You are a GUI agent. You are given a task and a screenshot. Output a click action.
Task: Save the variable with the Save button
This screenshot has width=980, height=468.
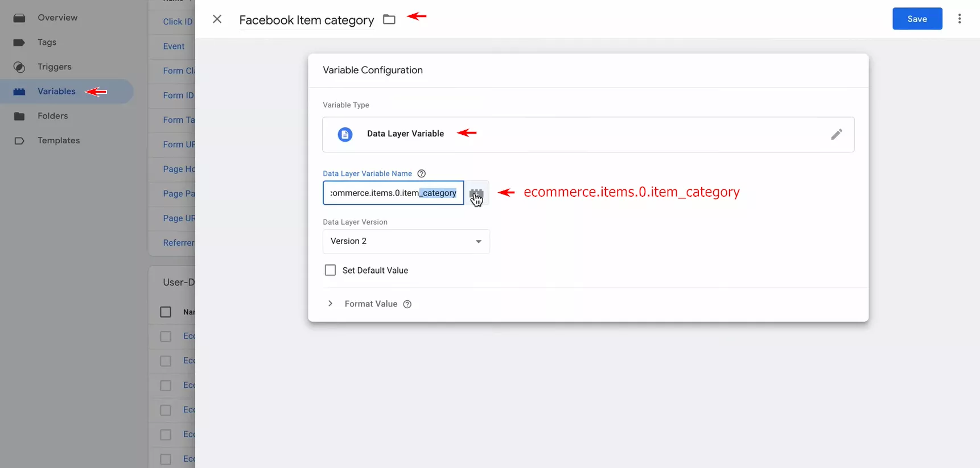tap(917, 19)
